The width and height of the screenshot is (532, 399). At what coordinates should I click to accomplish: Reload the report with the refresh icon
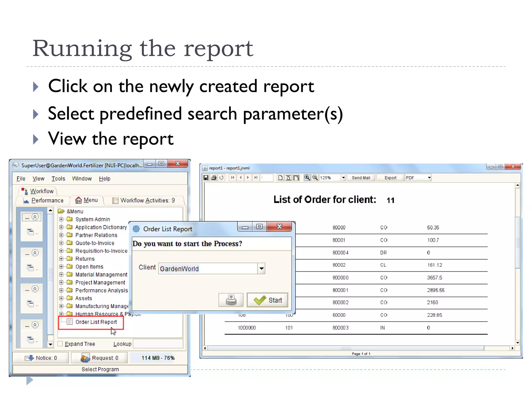221,178
